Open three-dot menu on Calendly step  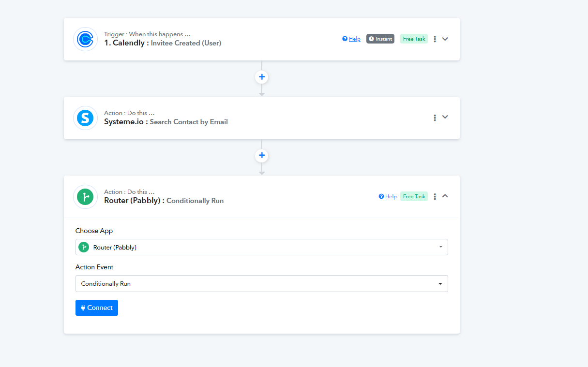tap(435, 39)
